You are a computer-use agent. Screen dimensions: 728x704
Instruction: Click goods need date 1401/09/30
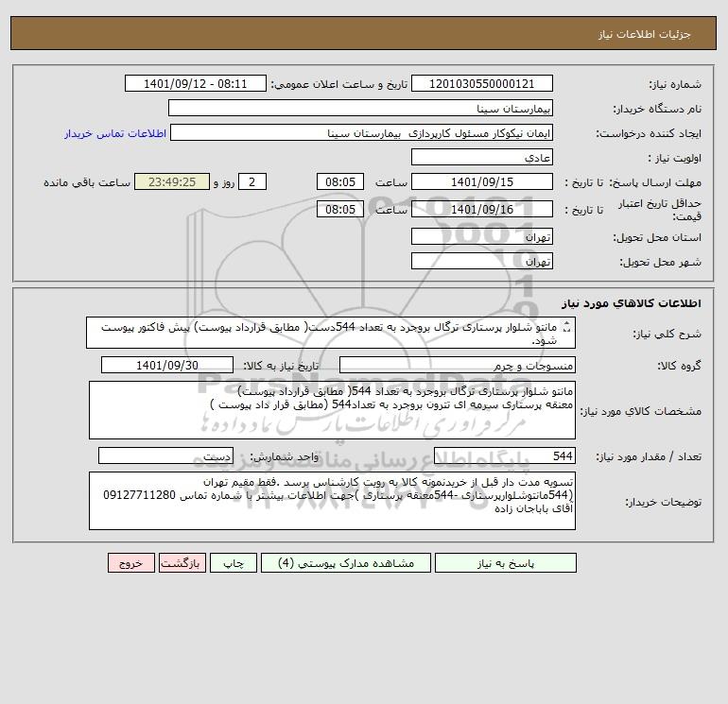tap(167, 365)
